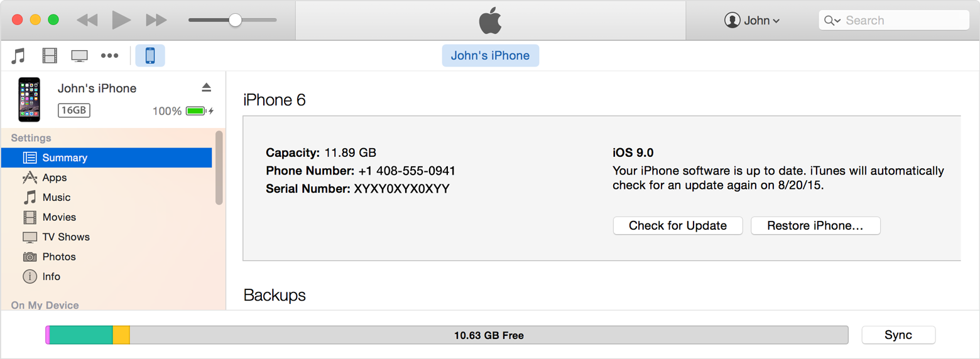Skip to the previous track
The image size is (980, 359).
click(x=87, y=20)
